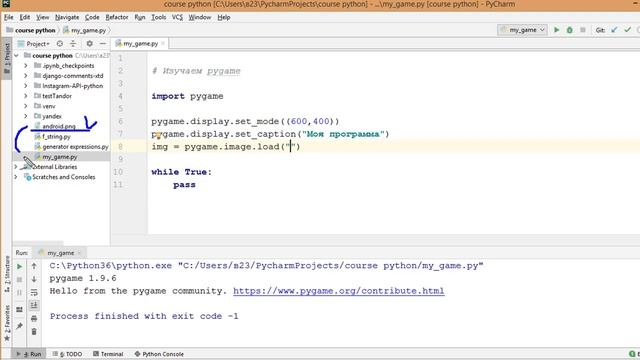Update project with the Git arrow icon
Image resolution: width=640 pixels, height=360 pixels.
[614, 30]
